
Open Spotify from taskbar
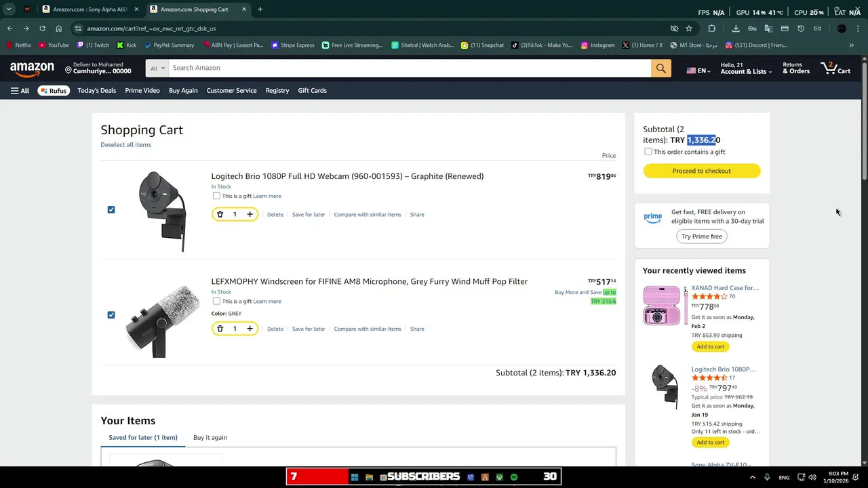514,477
